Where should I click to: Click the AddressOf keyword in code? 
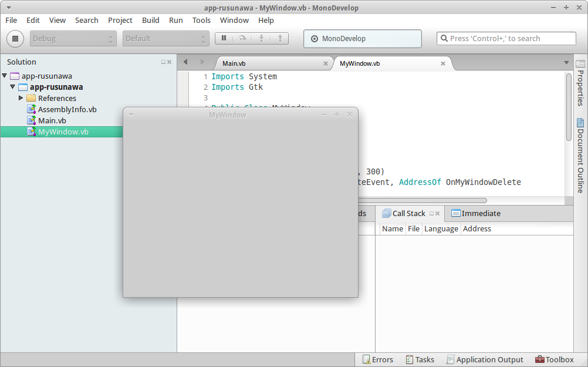point(420,182)
